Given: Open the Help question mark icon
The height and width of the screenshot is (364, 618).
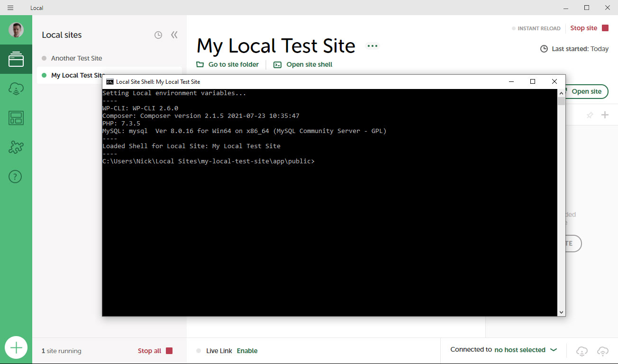Looking at the screenshot, I should pos(16,177).
